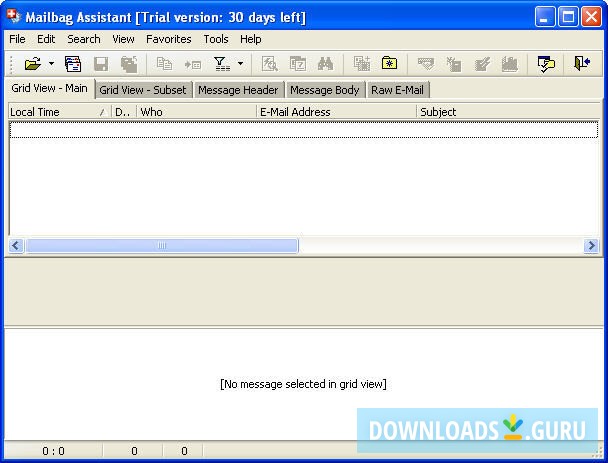Click the open folder toolbar icon
This screenshot has height=463, width=608.
tap(33, 64)
